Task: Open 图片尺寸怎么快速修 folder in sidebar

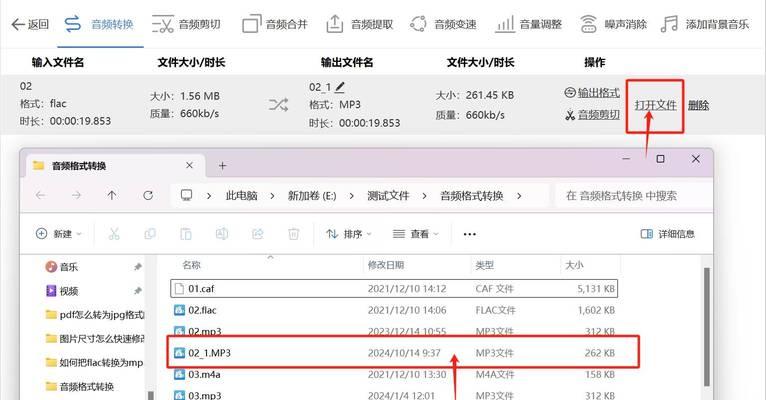Action: (95, 338)
